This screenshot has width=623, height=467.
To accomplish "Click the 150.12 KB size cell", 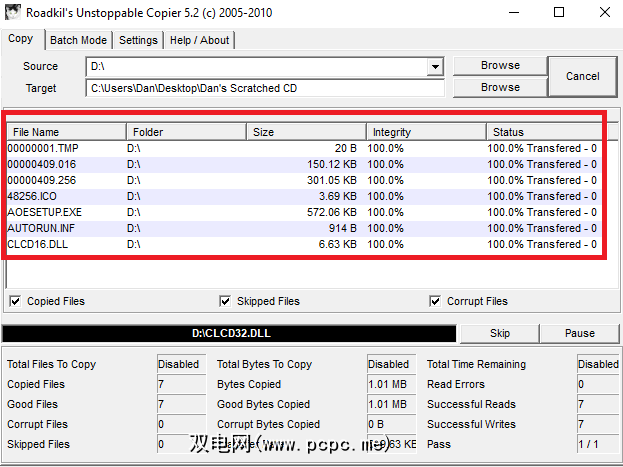I will [332, 165].
